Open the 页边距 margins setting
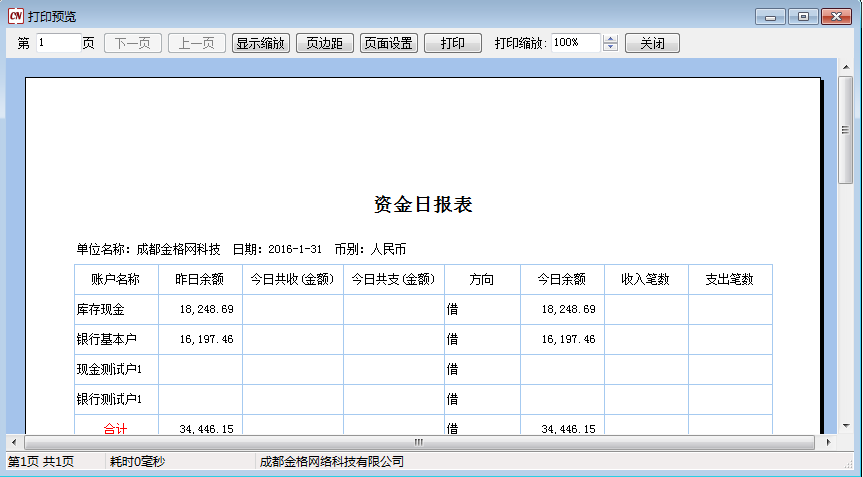Viewport: 863px width, 477px height. [325, 43]
